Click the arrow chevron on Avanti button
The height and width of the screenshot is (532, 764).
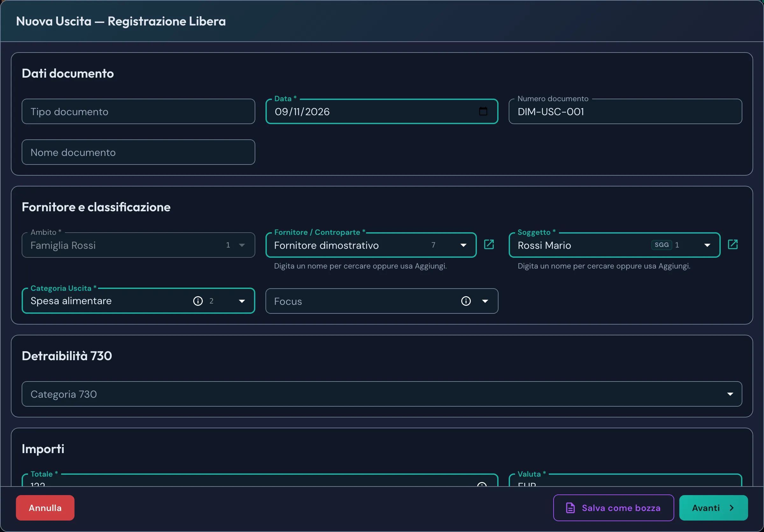coord(732,508)
